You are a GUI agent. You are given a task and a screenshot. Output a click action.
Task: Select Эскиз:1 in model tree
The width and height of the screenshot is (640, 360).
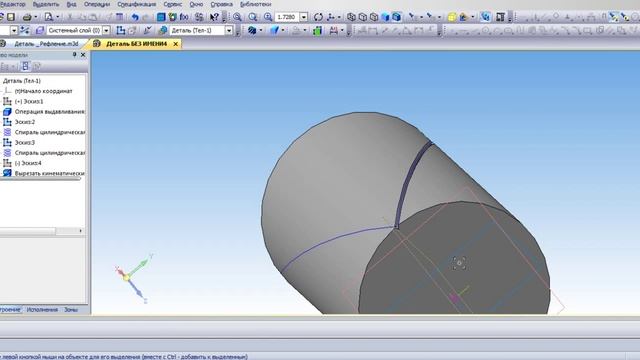29,101
